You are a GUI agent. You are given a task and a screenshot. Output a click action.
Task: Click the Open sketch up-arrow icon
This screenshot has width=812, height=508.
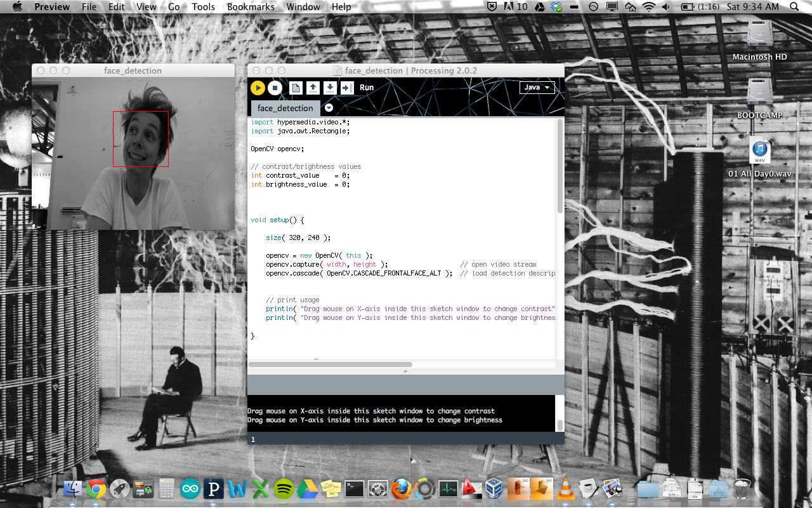[313, 88]
